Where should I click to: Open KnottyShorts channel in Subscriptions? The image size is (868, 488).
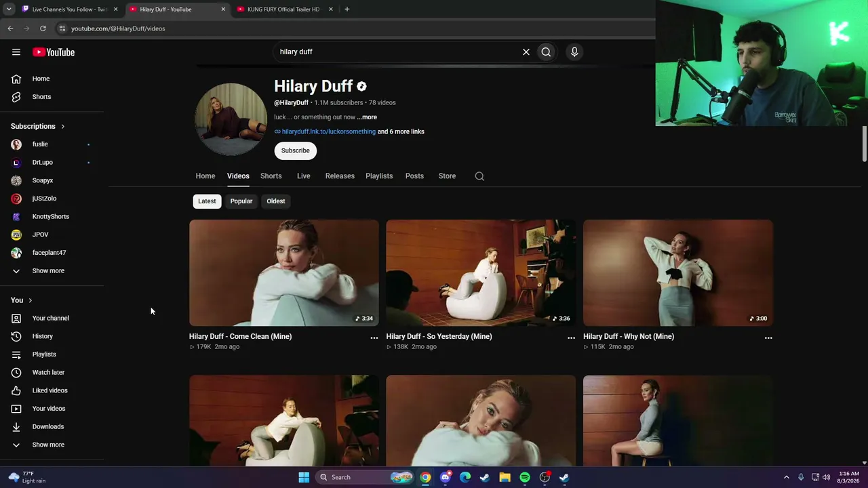(x=52, y=217)
